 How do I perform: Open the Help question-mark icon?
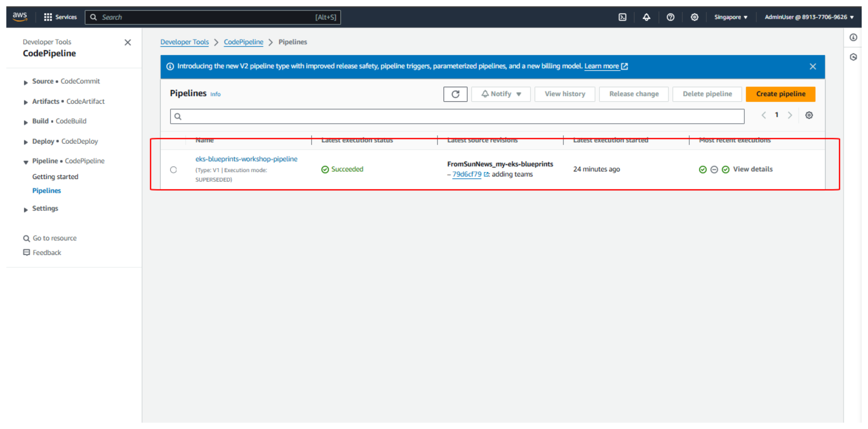point(671,17)
